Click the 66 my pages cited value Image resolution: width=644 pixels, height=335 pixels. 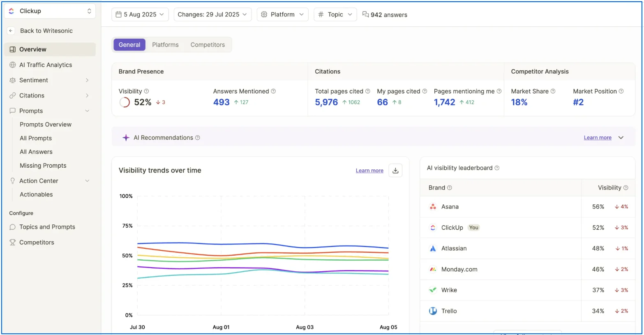[x=383, y=102]
